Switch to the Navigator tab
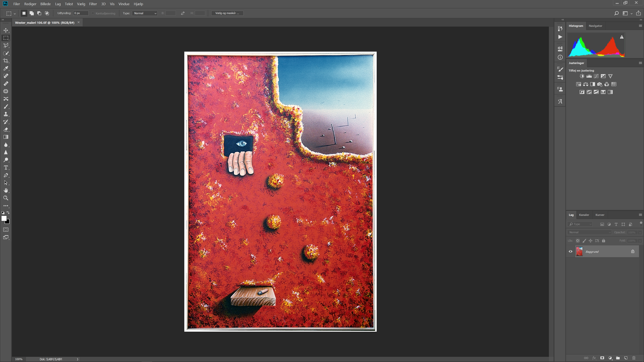644x362 pixels. (595, 26)
